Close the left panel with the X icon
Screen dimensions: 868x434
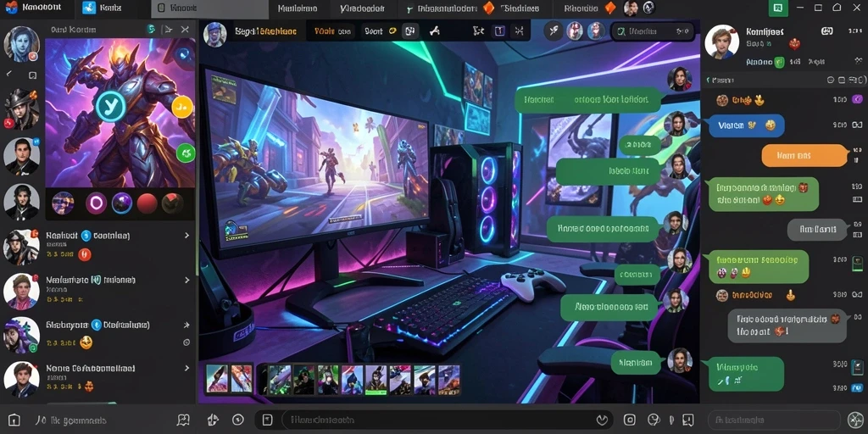pos(185,30)
